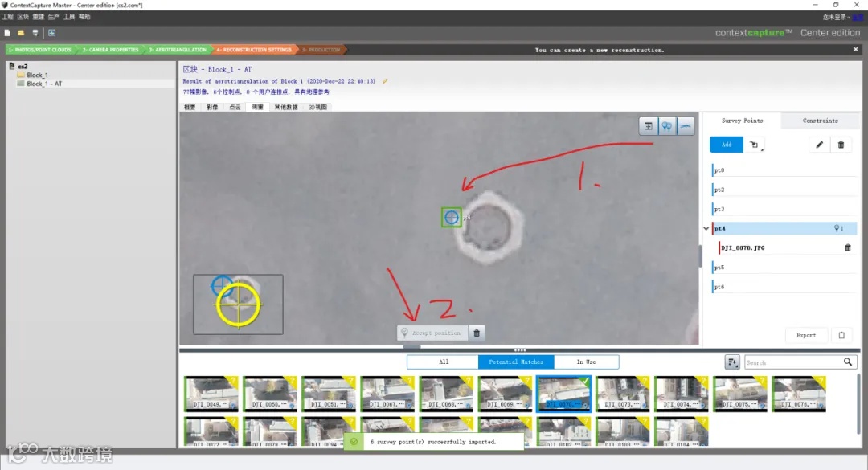Select Block_1 - AT in the project tree

click(44, 84)
